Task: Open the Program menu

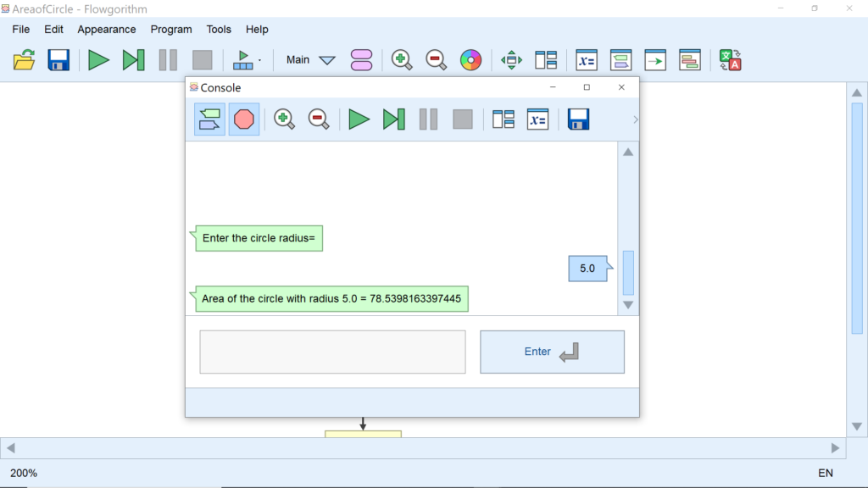Action: coord(171,29)
